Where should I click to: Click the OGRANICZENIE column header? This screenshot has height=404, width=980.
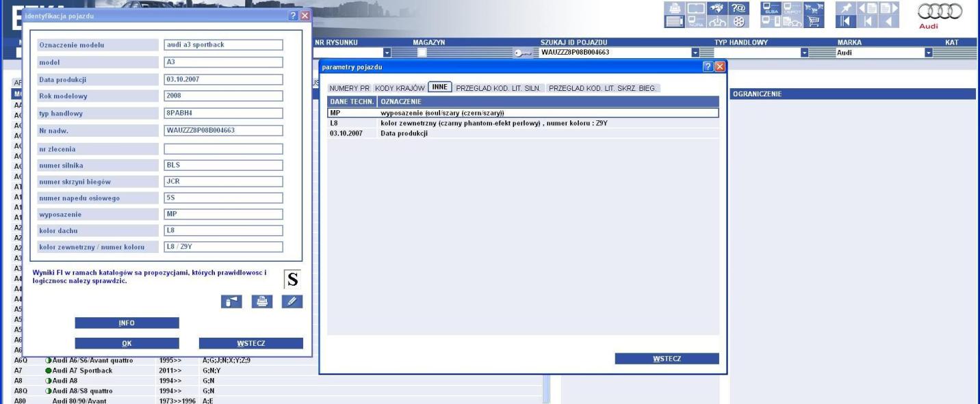pyautogui.click(x=853, y=94)
